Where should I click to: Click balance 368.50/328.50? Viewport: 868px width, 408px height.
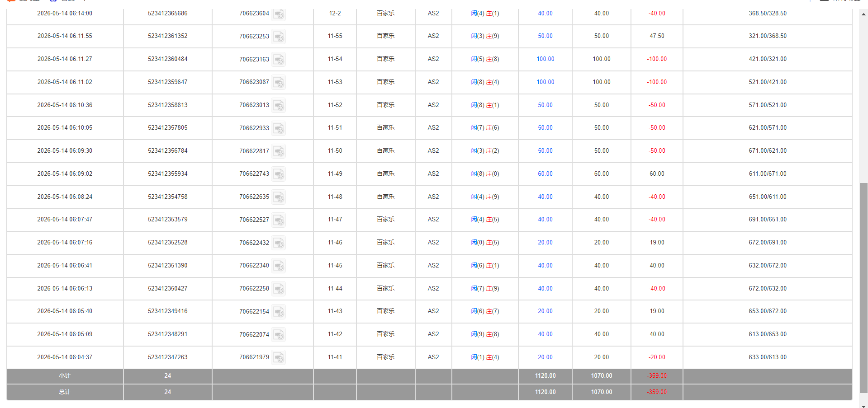click(768, 14)
